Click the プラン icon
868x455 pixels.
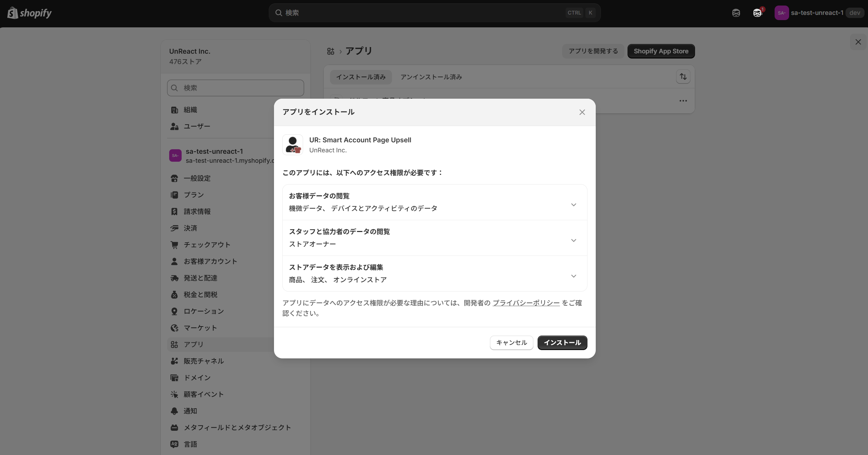pos(174,195)
